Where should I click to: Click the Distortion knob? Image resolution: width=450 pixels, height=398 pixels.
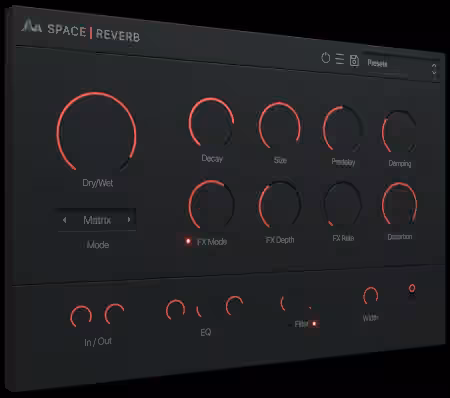(x=399, y=203)
